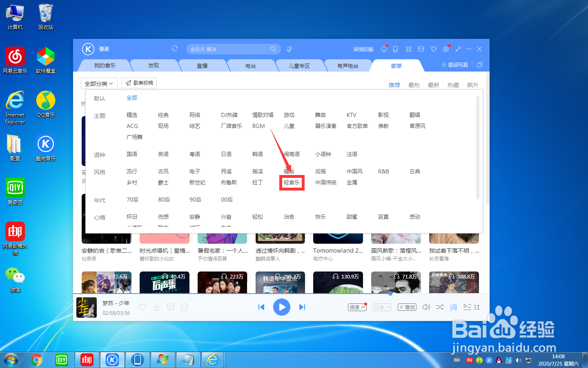Open the playlist thumbnail with 388.8万 plays
Image resolution: width=588 pixels, height=368 pixels.
pyautogui.click(x=454, y=283)
